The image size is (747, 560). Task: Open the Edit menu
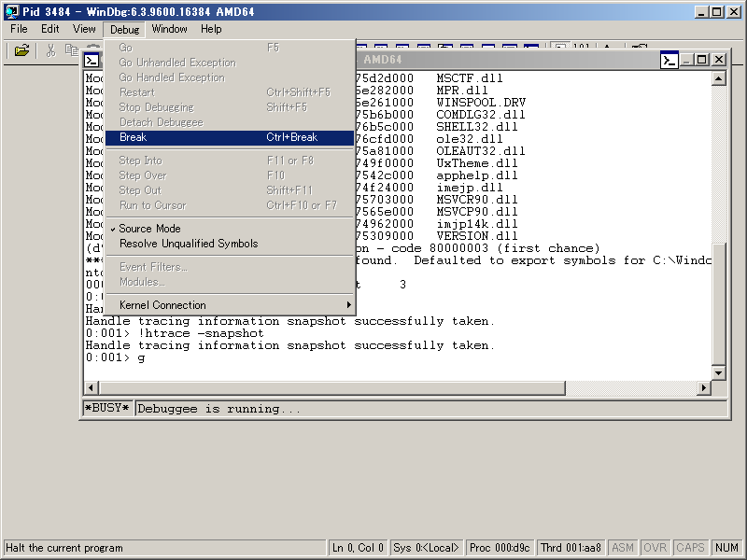coord(50,29)
